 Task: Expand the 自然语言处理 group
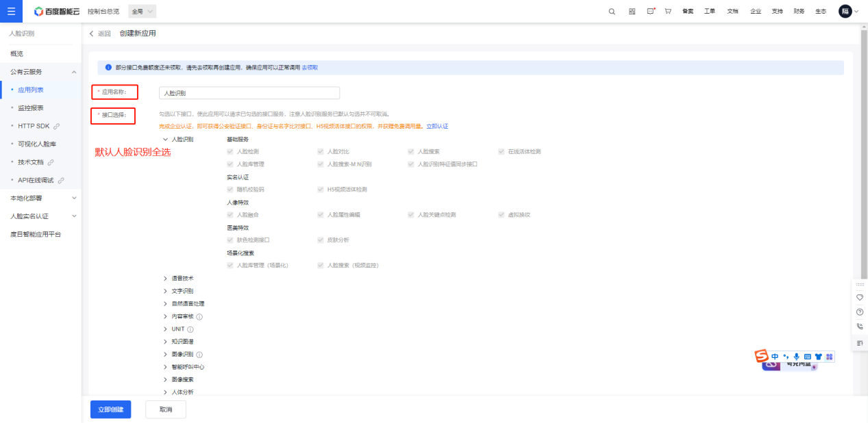tap(165, 303)
